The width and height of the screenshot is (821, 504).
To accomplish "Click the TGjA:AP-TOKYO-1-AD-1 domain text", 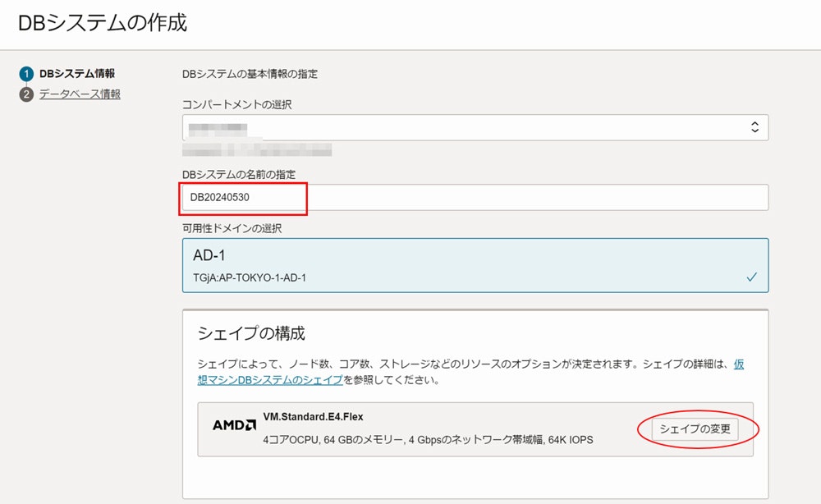I will pos(250,278).
